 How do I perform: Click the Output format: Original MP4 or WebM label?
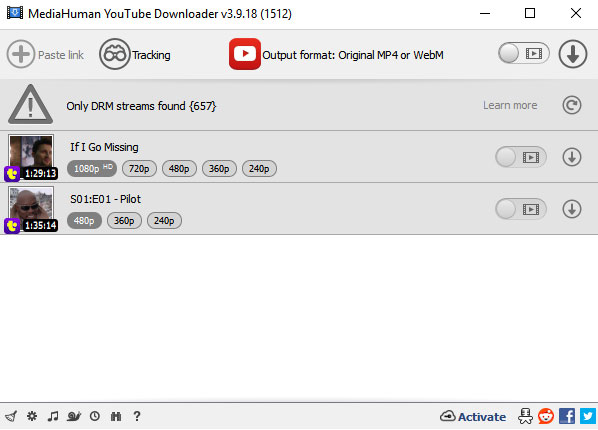(x=353, y=55)
